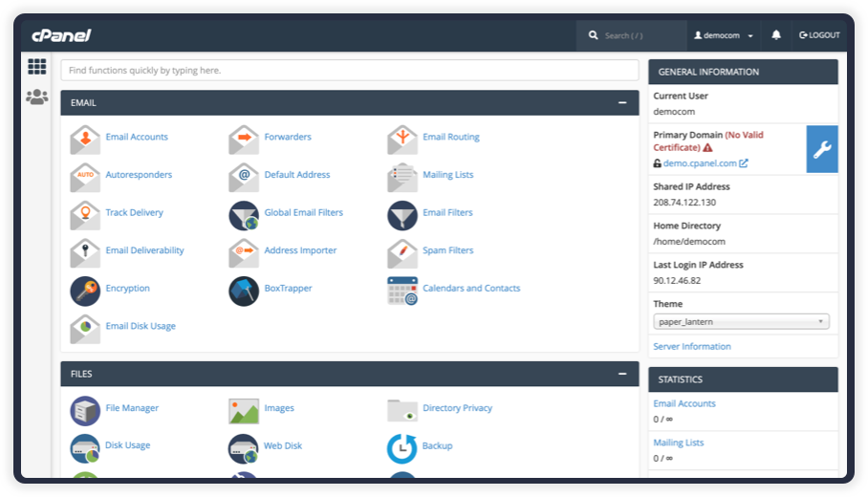The height and width of the screenshot is (497, 868).
Task: Click the Calendars and Contacts icon
Action: click(402, 292)
